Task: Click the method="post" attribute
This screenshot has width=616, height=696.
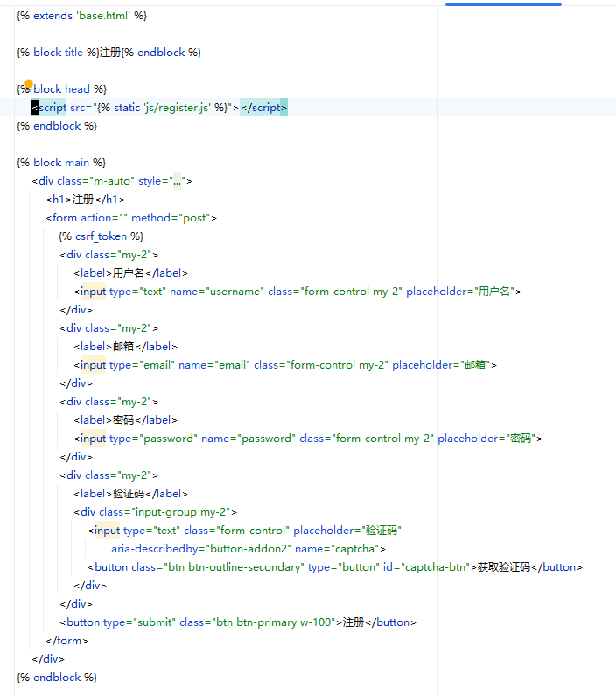Action: tap(171, 218)
